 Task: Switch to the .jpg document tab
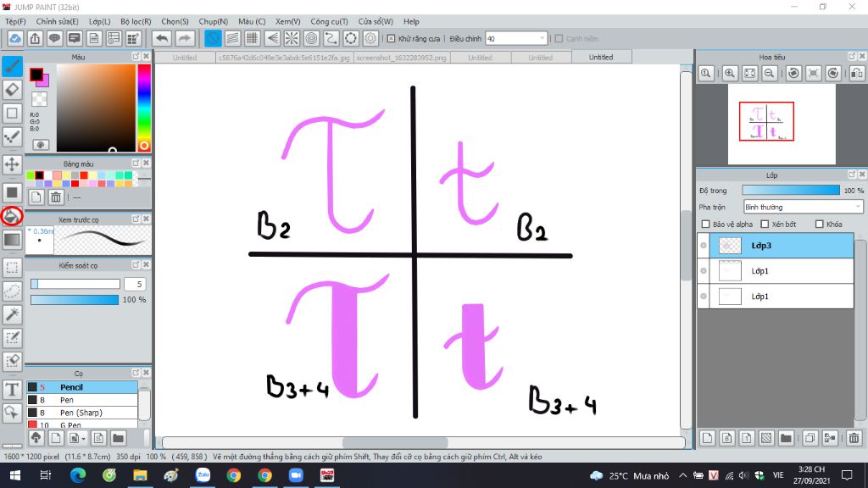pos(284,58)
